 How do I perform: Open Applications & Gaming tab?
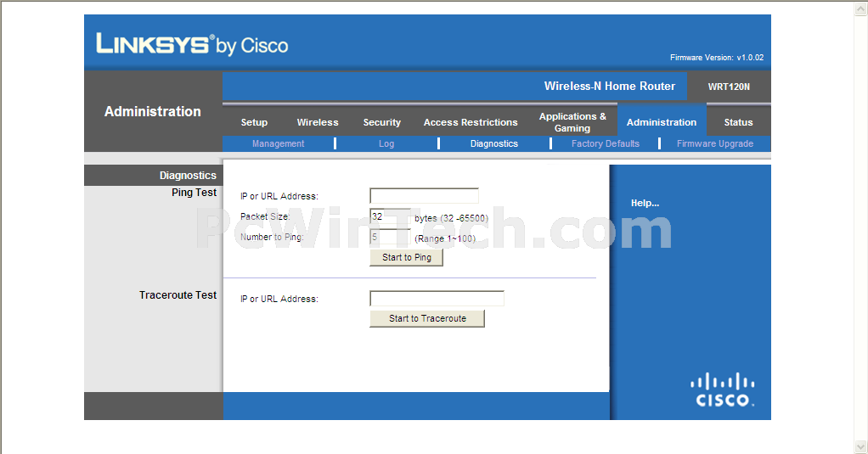pos(572,122)
